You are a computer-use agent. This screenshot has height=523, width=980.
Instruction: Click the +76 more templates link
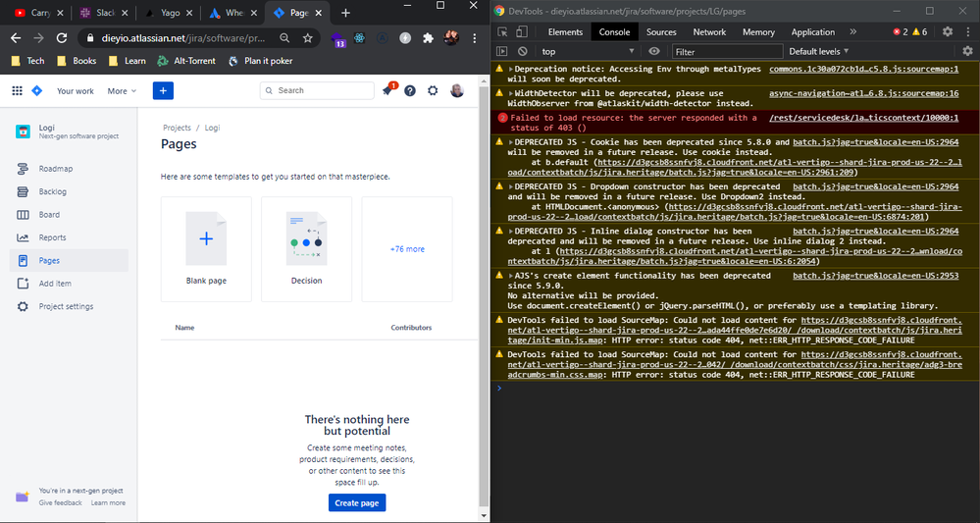(407, 249)
